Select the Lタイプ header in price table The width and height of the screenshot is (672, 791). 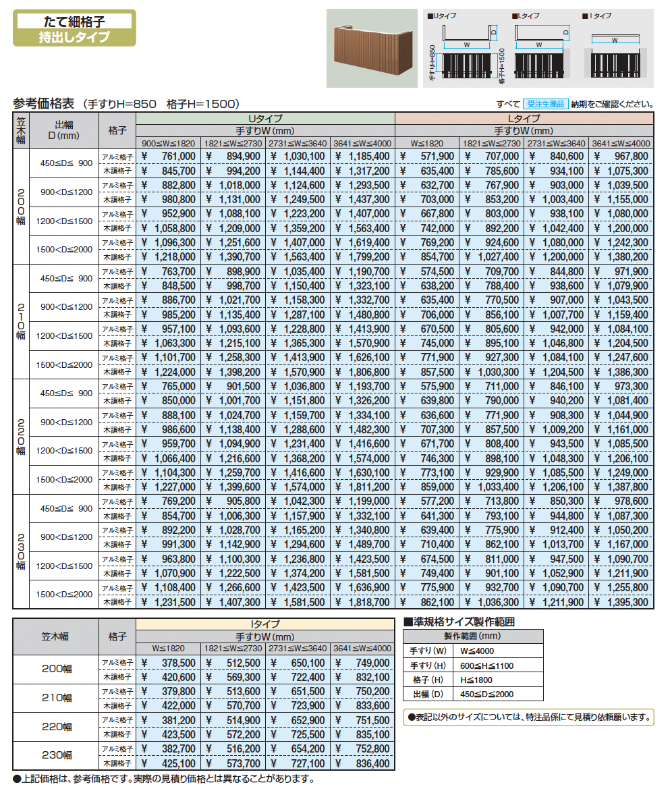(524, 118)
